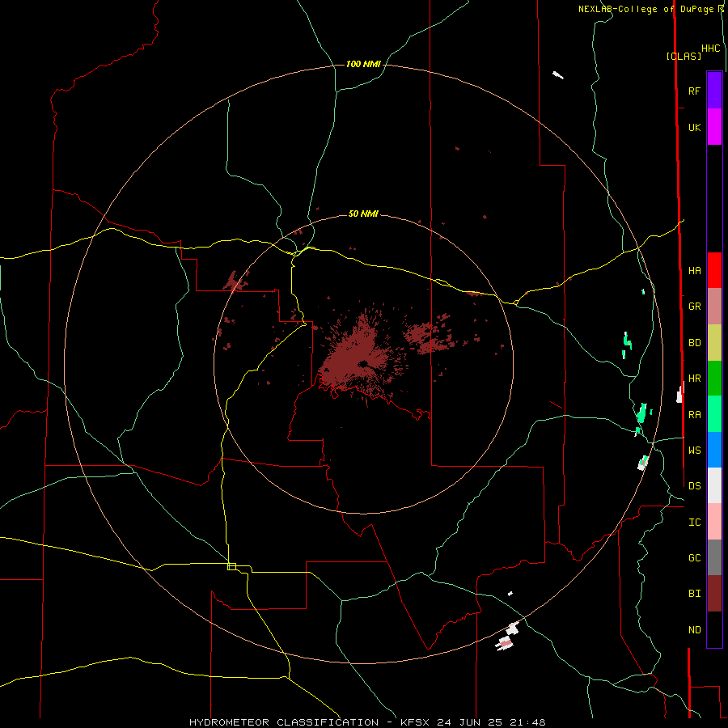Select the IC pink legend swatch

click(x=714, y=522)
